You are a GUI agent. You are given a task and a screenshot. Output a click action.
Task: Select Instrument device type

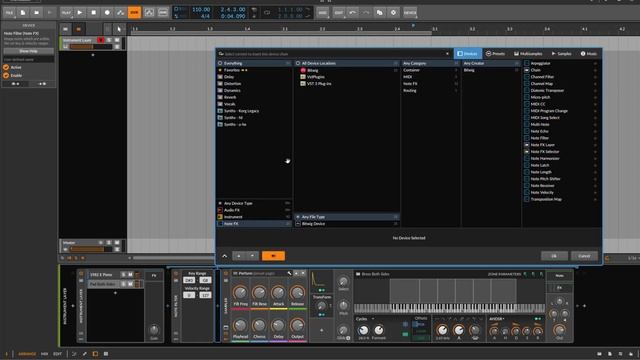[254, 217]
